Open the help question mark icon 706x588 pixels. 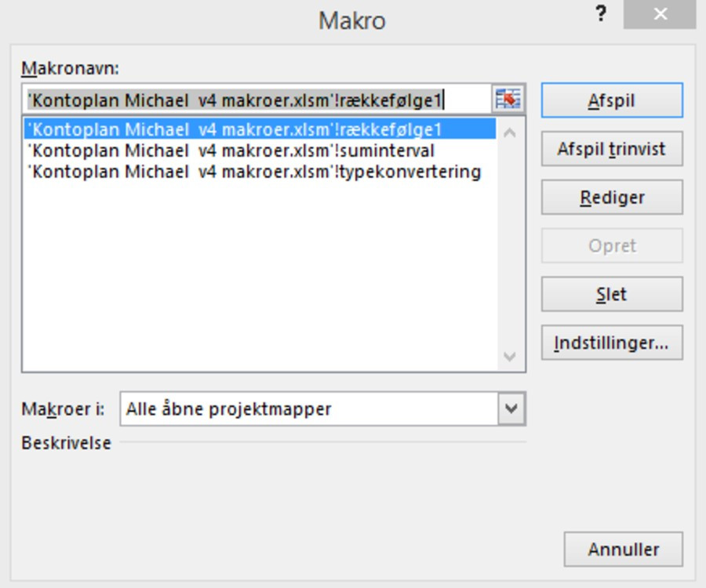pos(601,16)
